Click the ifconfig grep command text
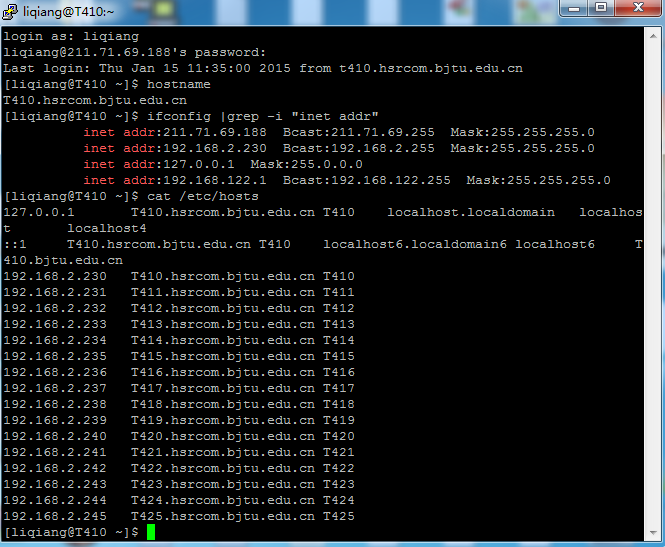This screenshot has width=665, height=547. point(263,117)
